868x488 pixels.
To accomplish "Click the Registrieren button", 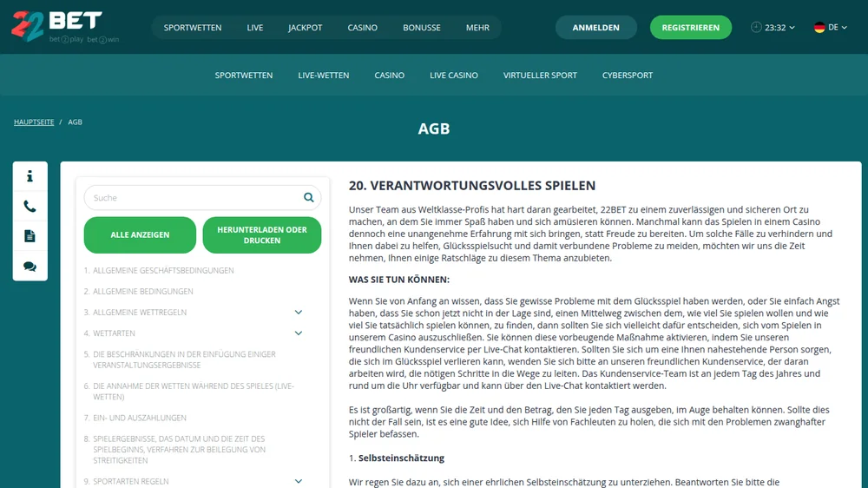I will click(x=691, y=27).
